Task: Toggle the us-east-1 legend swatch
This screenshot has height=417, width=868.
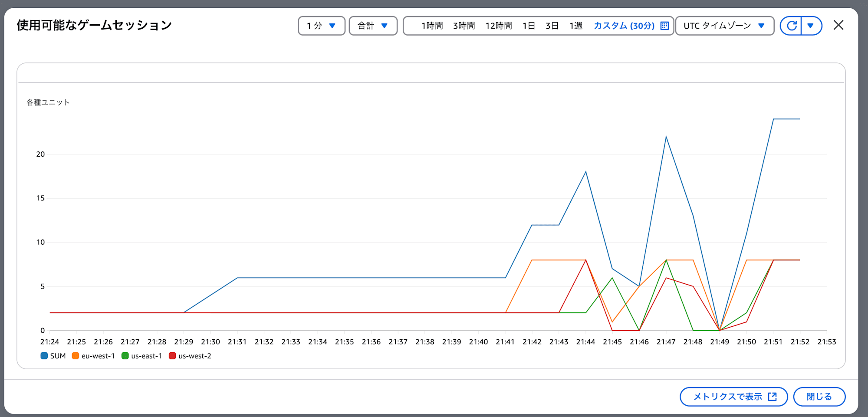Action: pyautogui.click(x=125, y=356)
